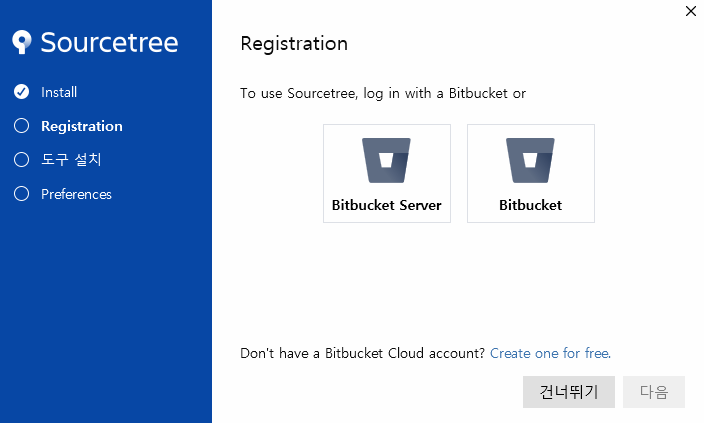Close the Sourcetree setup window
The image size is (704, 423).
[x=691, y=11]
